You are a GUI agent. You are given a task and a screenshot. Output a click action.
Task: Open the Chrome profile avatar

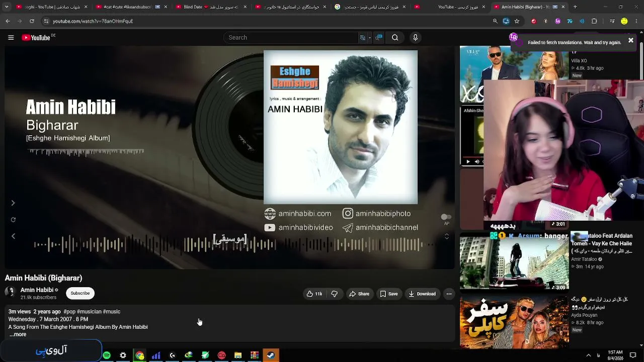coord(624,21)
